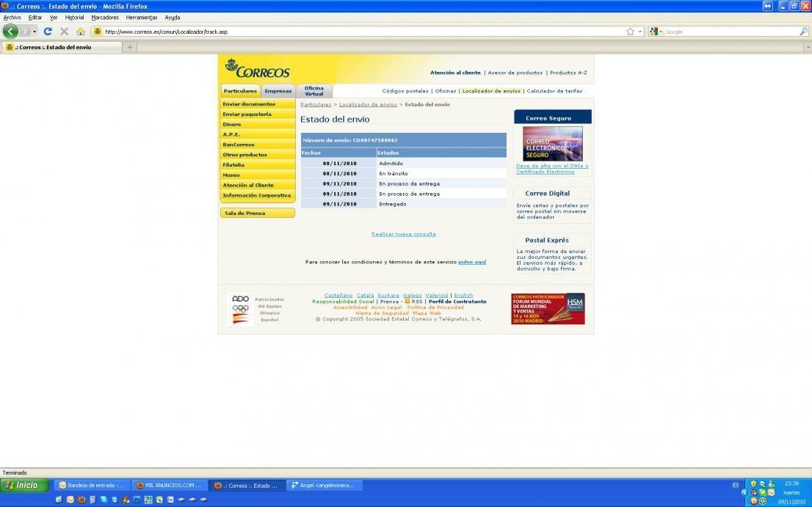812x507 pixels.
Task: Open BanCorreos in the sidebar
Action: pos(258,145)
